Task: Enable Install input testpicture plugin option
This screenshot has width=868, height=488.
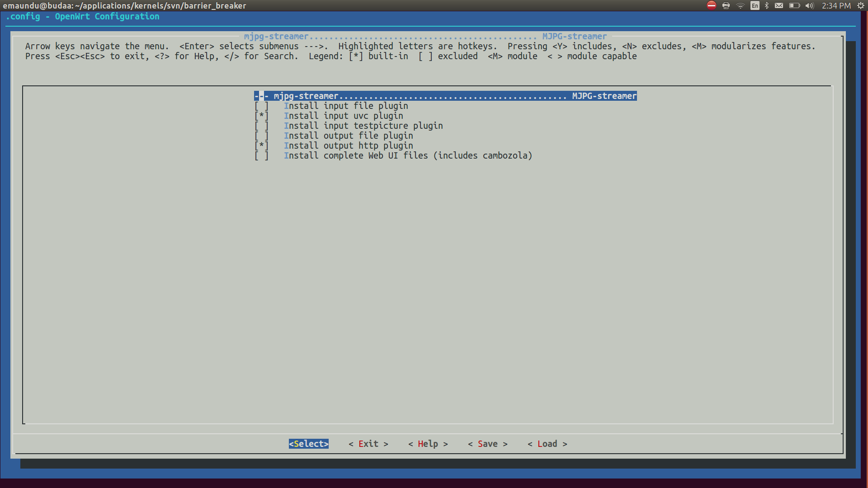Action: click(261, 126)
